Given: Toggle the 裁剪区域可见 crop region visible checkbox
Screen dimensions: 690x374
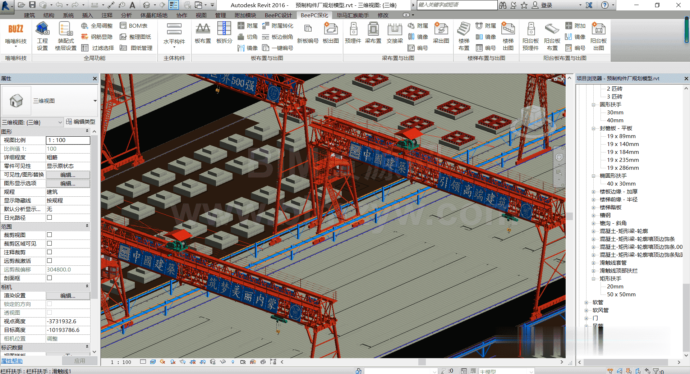Looking at the screenshot, I should 49,243.
